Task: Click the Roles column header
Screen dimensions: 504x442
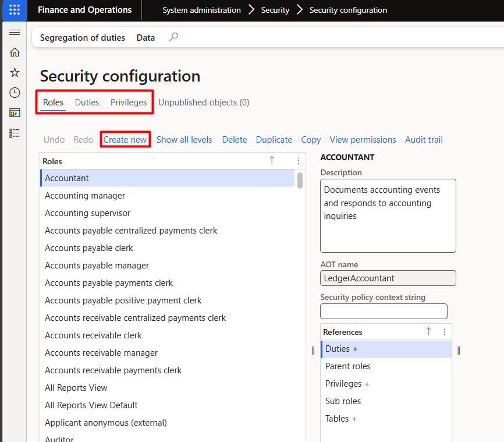Action: 52,161
